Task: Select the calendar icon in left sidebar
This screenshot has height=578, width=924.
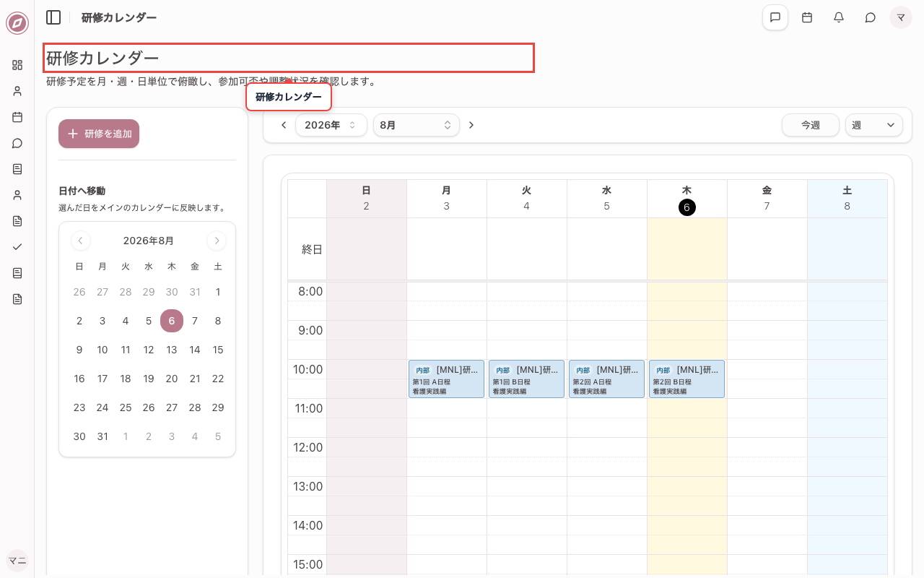Action: coord(17,117)
